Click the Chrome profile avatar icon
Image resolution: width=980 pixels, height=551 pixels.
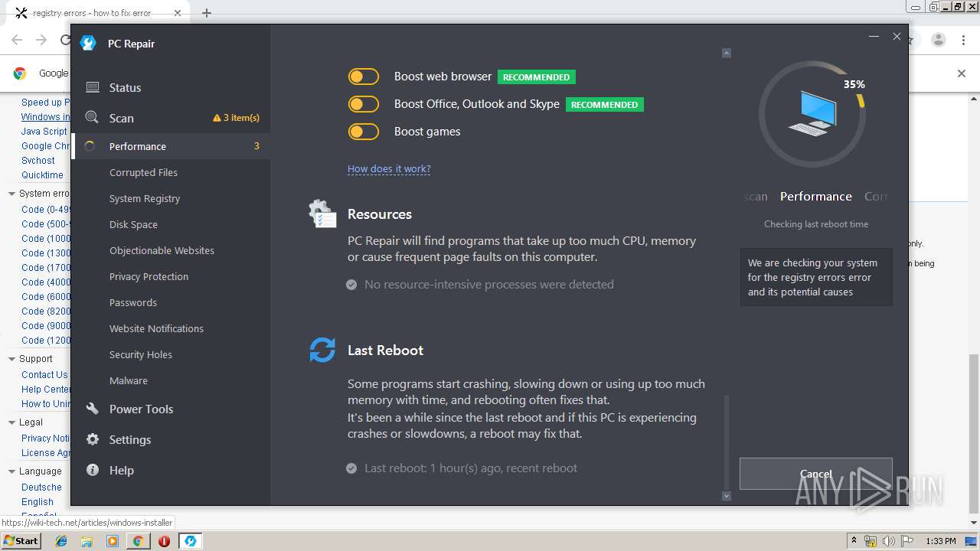938,40
